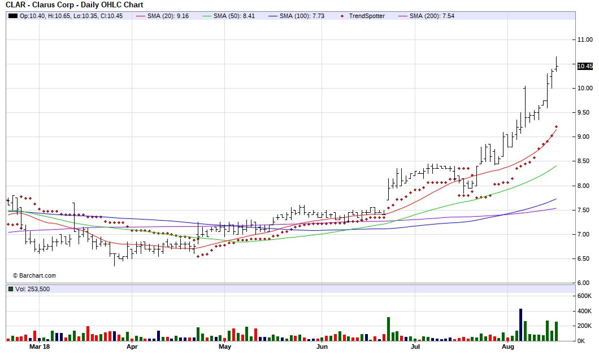Select the SMA (200): 7.54 label
The height and width of the screenshot is (364, 599).
(432, 16)
